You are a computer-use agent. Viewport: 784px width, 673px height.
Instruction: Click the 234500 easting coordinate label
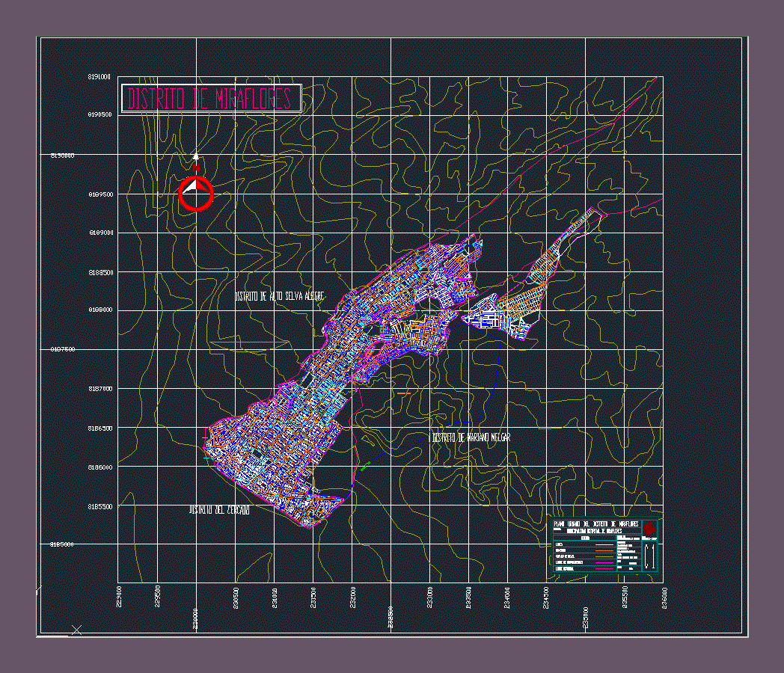tap(546, 597)
